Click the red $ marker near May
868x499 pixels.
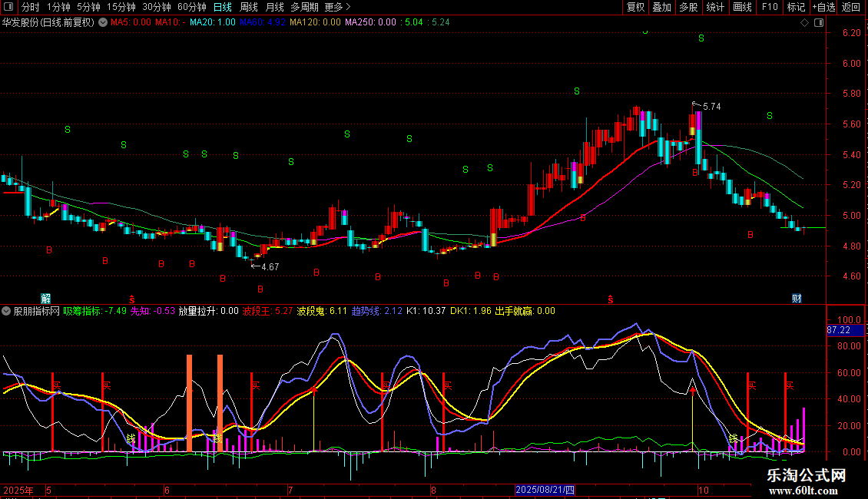pyautogui.click(x=132, y=299)
